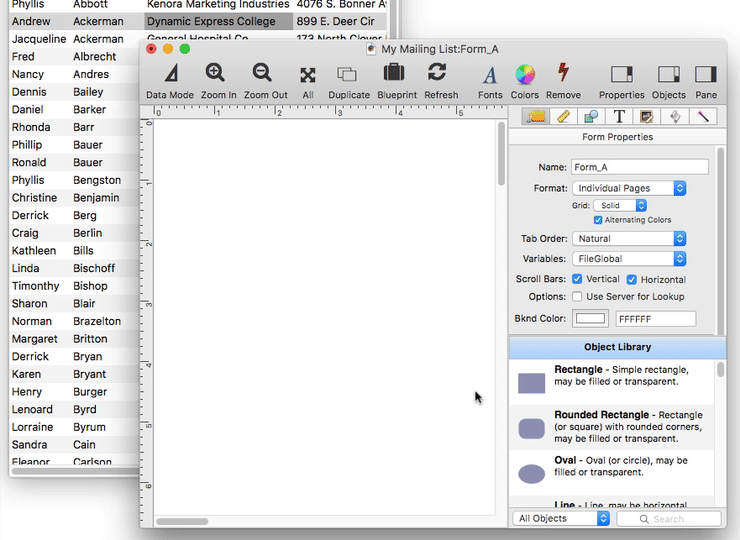
Task: Select Norman Brazelton in mailing list
Action: click(x=74, y=321)
